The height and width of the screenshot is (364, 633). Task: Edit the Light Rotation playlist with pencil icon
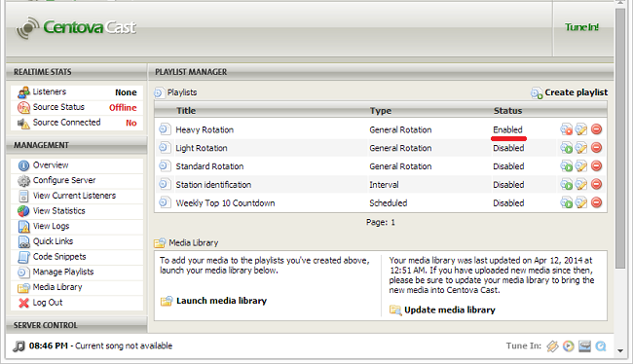pyautogui.click(x=581, y=148)
